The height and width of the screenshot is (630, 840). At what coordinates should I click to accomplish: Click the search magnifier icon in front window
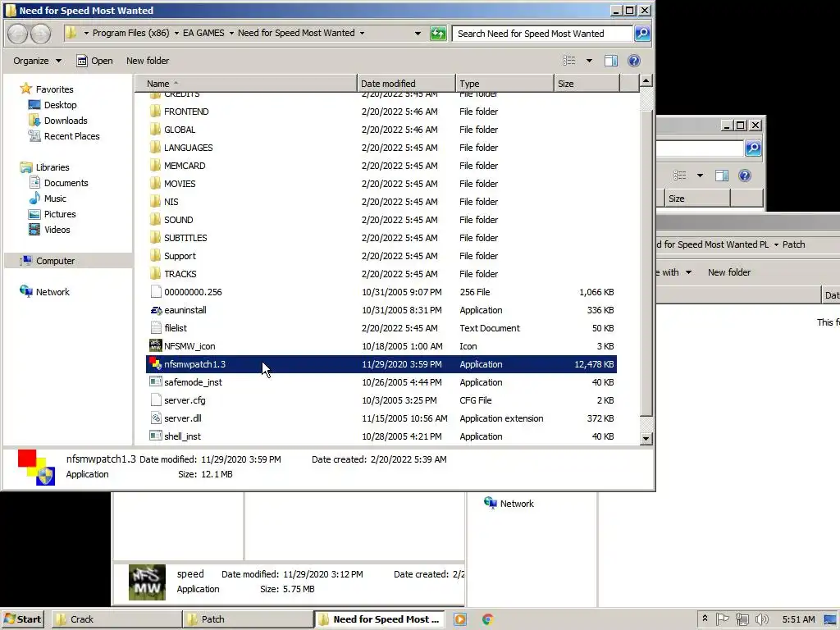pyautogui.click(x=641, y=33)
